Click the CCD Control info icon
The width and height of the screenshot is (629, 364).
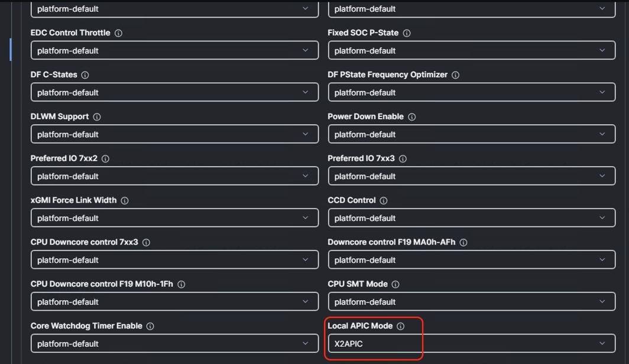point(384,200)
